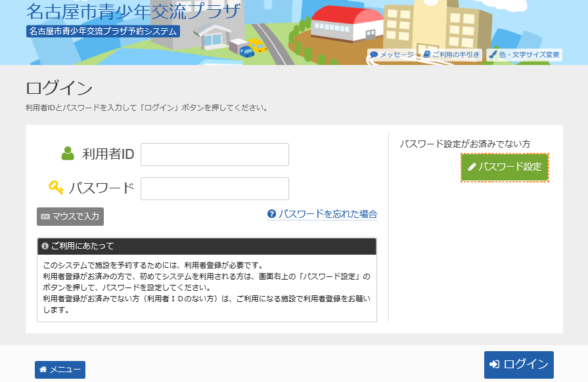Click the green パスワード設定 button

505,167
